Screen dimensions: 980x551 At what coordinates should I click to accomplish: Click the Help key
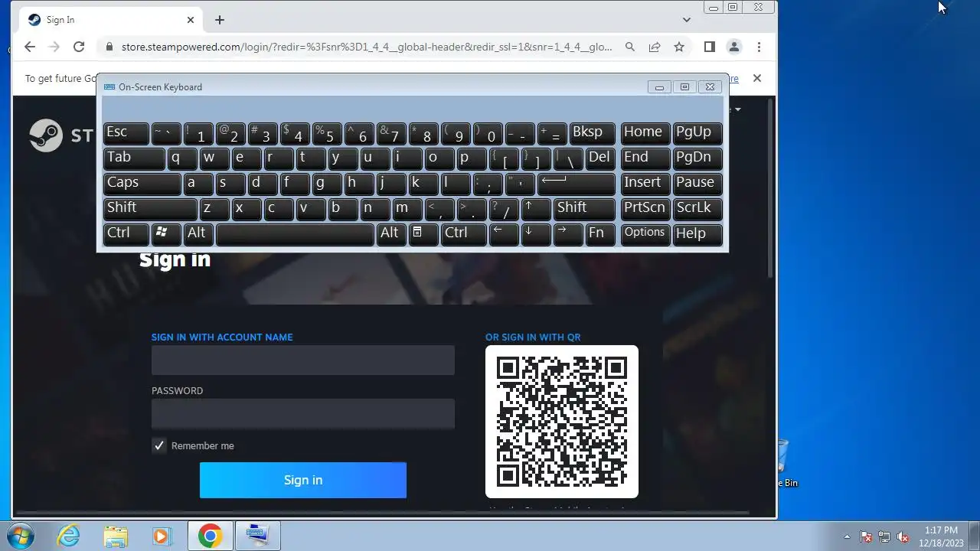[697, 233]
